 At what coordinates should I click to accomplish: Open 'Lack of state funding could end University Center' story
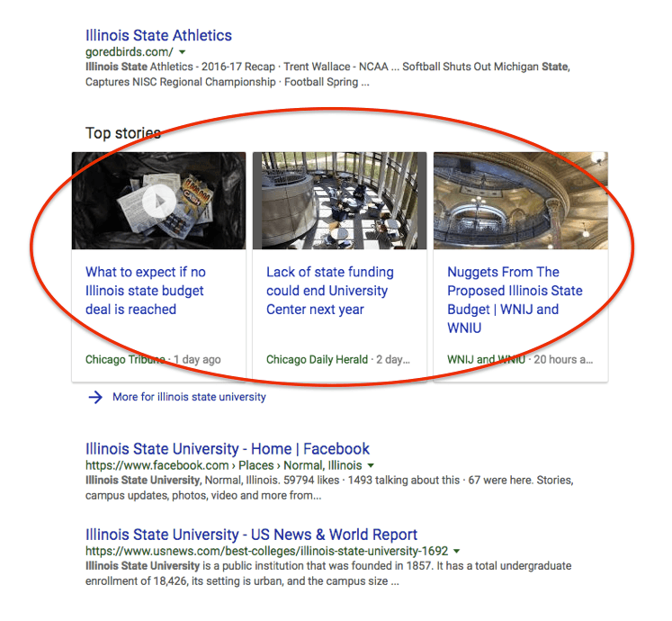pos(330,291)
